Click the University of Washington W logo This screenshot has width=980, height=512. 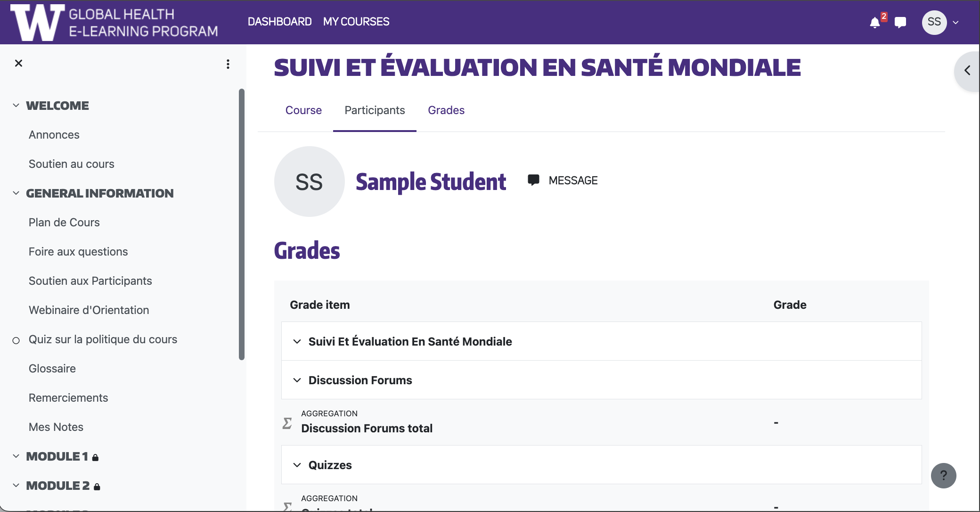pos(38,22)
